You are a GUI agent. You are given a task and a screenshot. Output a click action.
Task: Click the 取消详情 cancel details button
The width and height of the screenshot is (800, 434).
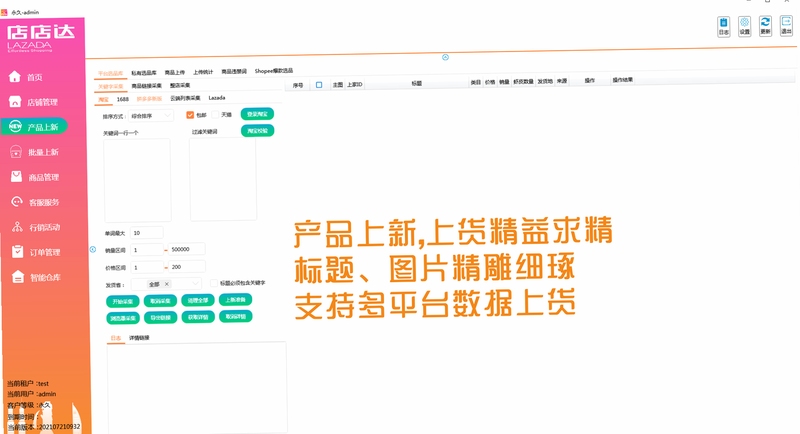point(236,316)
